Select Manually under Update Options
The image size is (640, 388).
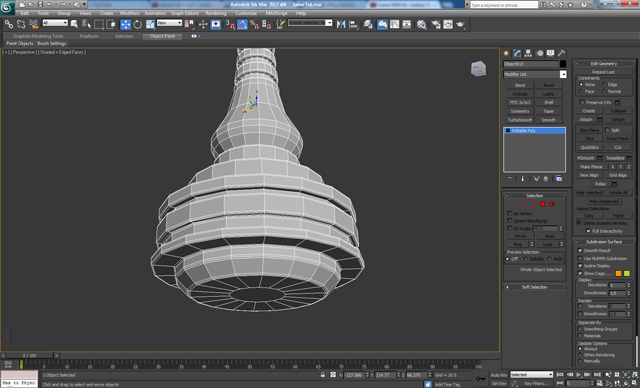pyautogui.click(x=580, y=361)
